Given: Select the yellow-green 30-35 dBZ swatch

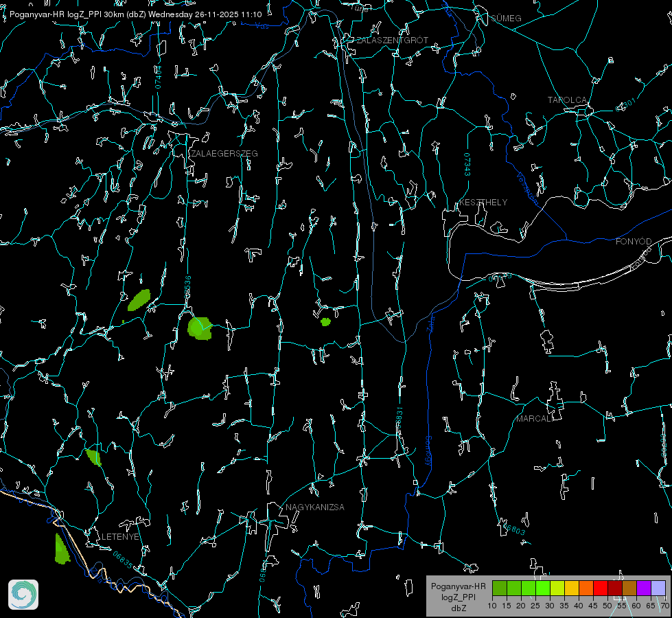Looking at the screenshot, I should click(x=557, y=588).
